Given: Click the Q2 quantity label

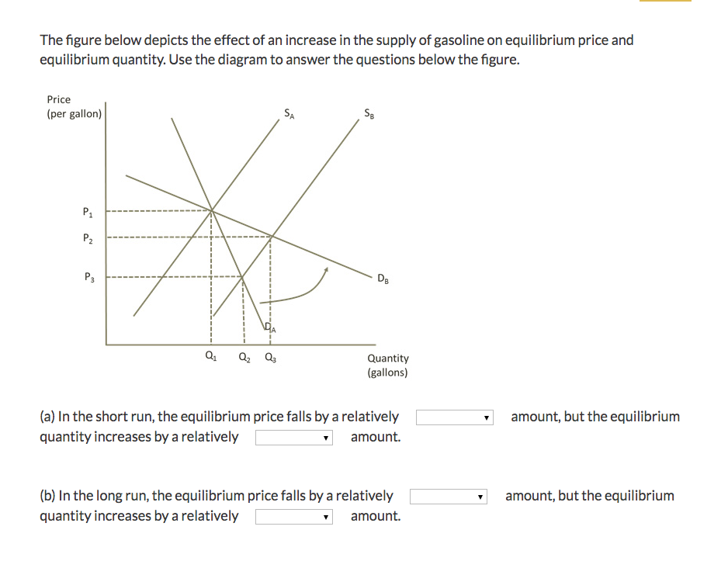Looking at the screenshot, I should 243,356.
